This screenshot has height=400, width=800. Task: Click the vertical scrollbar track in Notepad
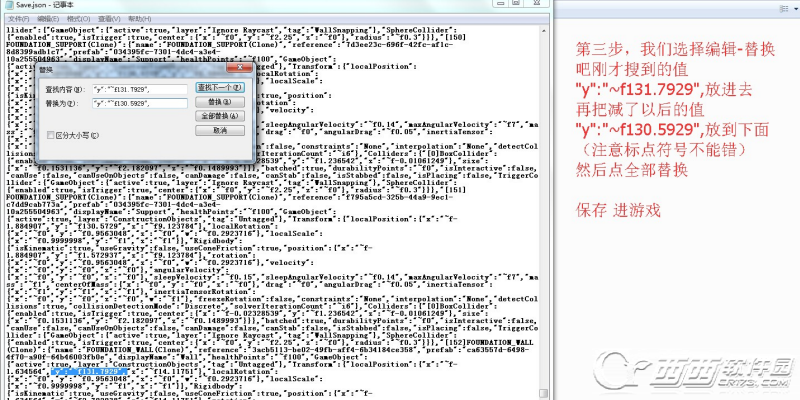coord(544,212)
